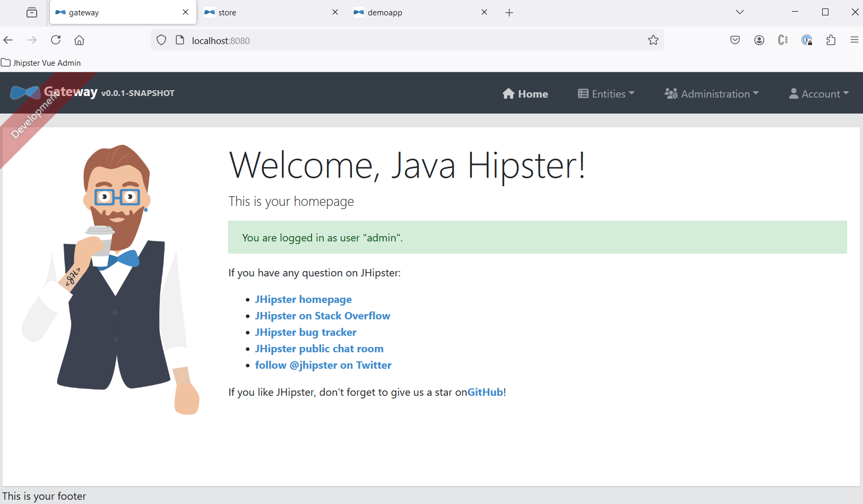Open the Firefox hamburger menu

[855, 40]
